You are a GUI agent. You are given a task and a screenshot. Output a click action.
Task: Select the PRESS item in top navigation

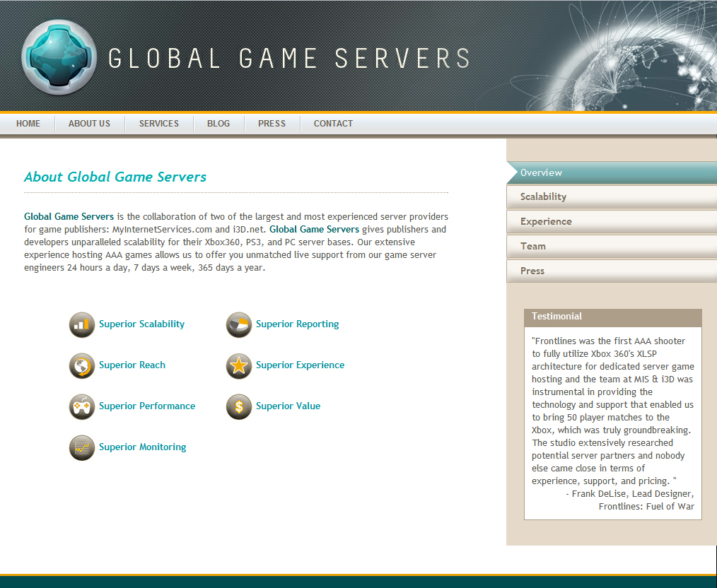click(x=272, y=124)
